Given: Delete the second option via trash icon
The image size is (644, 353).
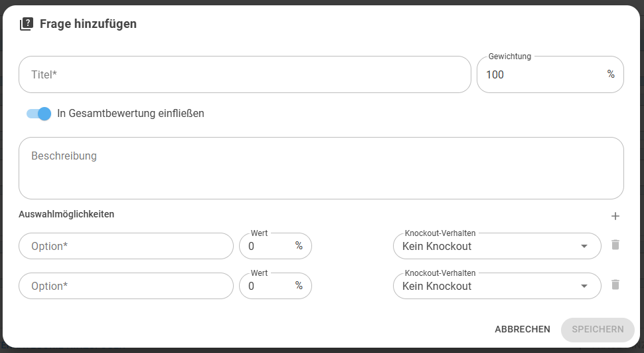Looking at the screenshot, I should click(615, 285).
